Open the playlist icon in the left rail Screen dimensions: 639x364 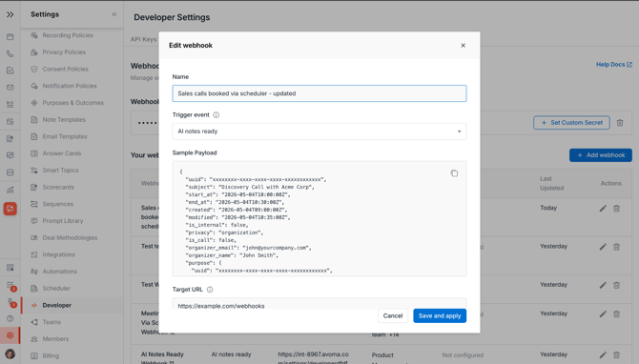[x=10, y=104]
